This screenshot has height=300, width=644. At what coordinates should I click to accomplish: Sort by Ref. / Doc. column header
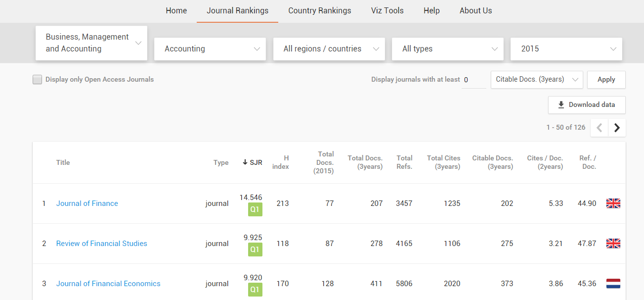(x=588, y=162)
